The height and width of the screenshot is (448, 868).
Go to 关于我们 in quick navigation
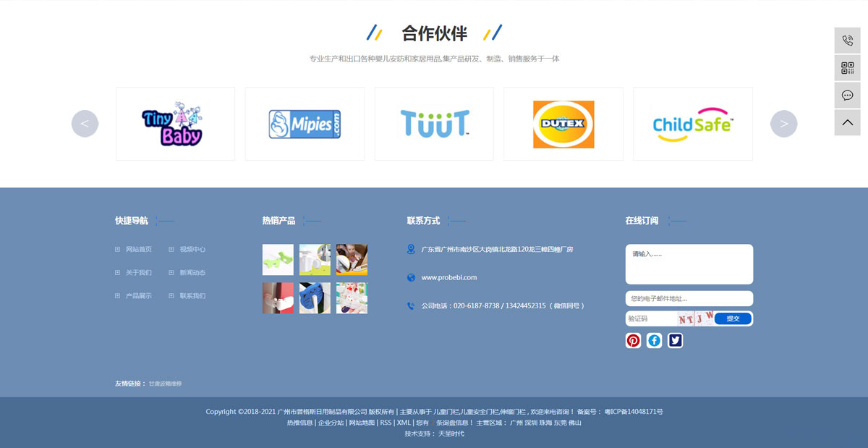pos(139,273)
